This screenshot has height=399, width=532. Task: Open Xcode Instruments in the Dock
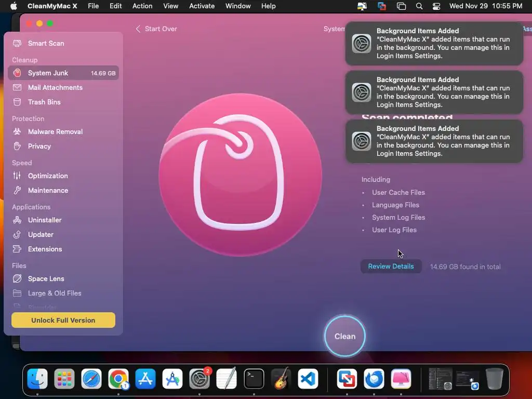tap(172, 379)
